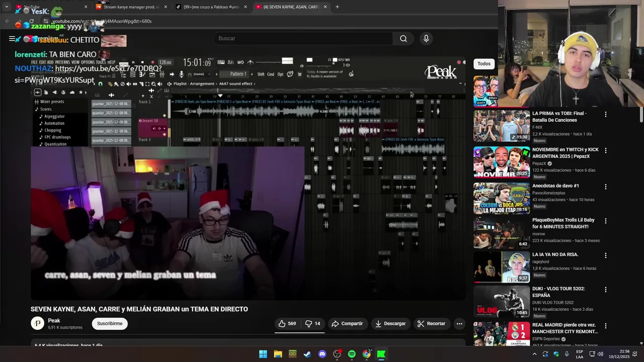Open a new browser tab

point(337,7)
